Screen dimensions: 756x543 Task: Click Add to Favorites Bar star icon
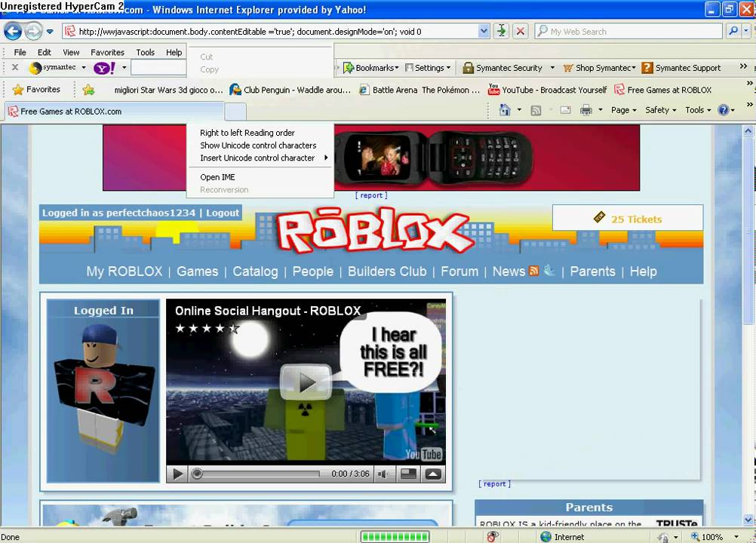88,90
